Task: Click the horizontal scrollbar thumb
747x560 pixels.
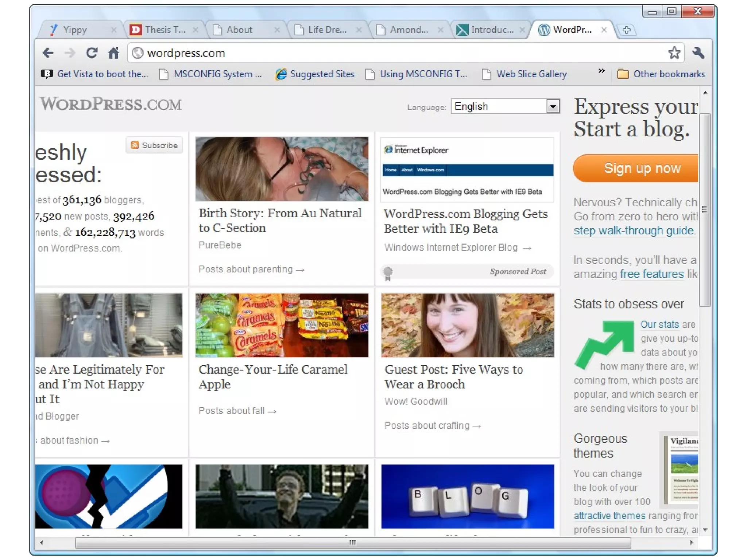Action: tap(352, 542)
